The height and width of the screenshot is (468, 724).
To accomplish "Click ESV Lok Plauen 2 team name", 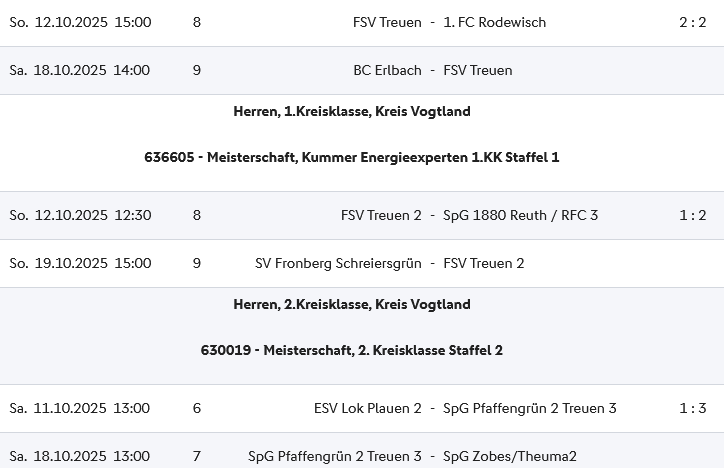I will [x=367, y=408].
